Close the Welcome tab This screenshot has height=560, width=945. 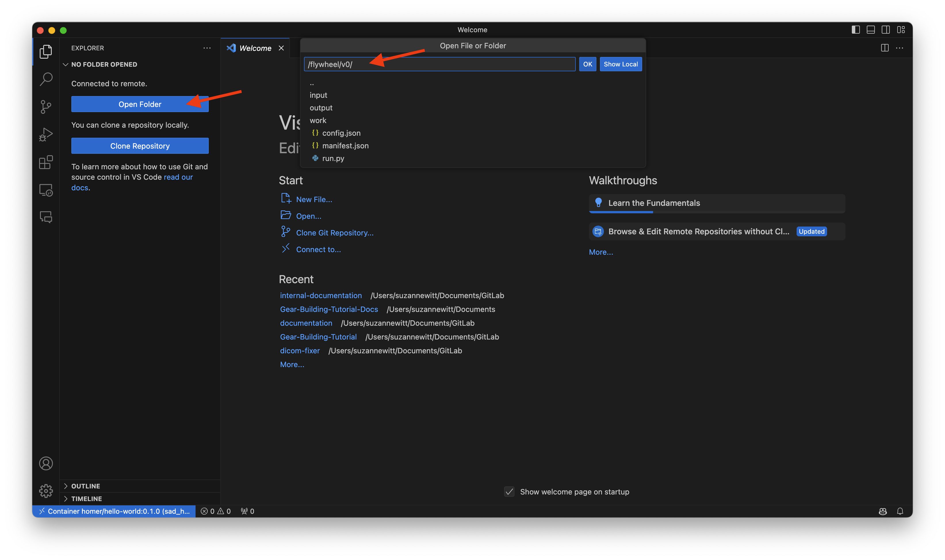[281, 48]
